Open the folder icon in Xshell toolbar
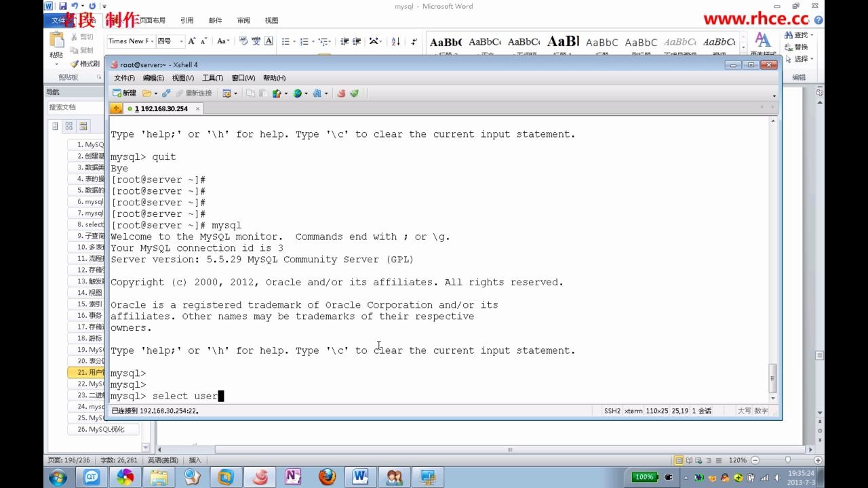This screenshot has height=488, width=868. (146, 93)
